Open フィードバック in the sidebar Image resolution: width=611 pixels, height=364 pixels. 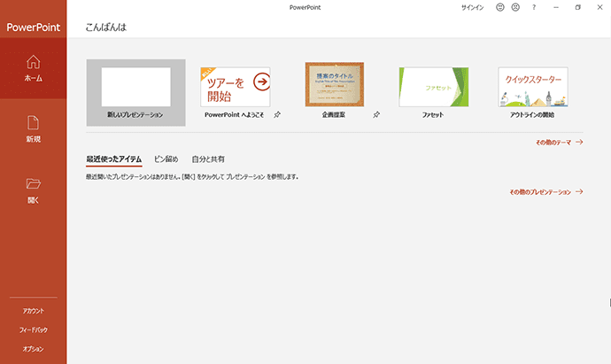pyautogui.click(x=33, y=329)
